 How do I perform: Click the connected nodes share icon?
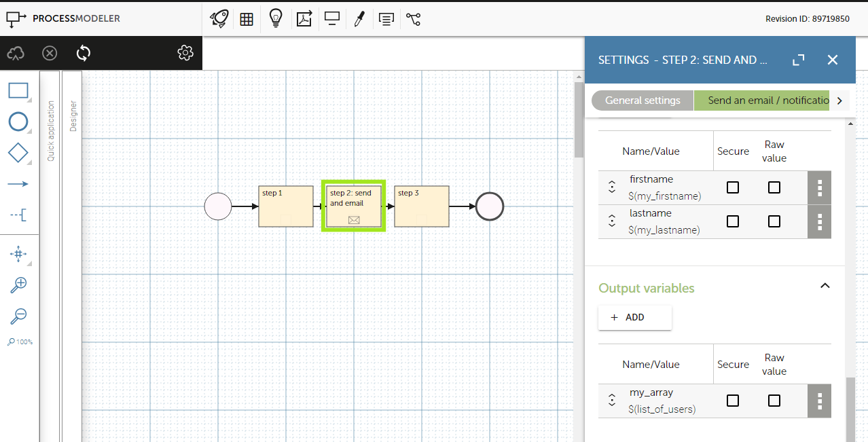coord(414,19)
